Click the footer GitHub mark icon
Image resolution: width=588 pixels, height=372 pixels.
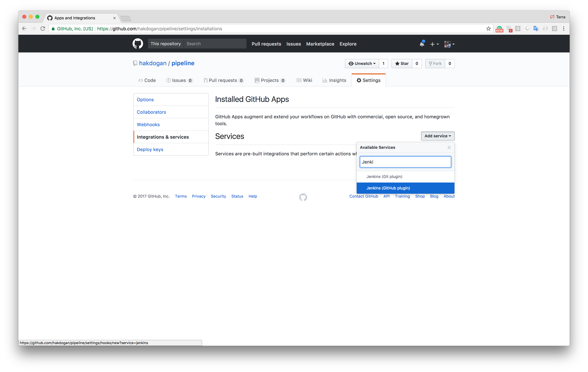tap(303, 197)
